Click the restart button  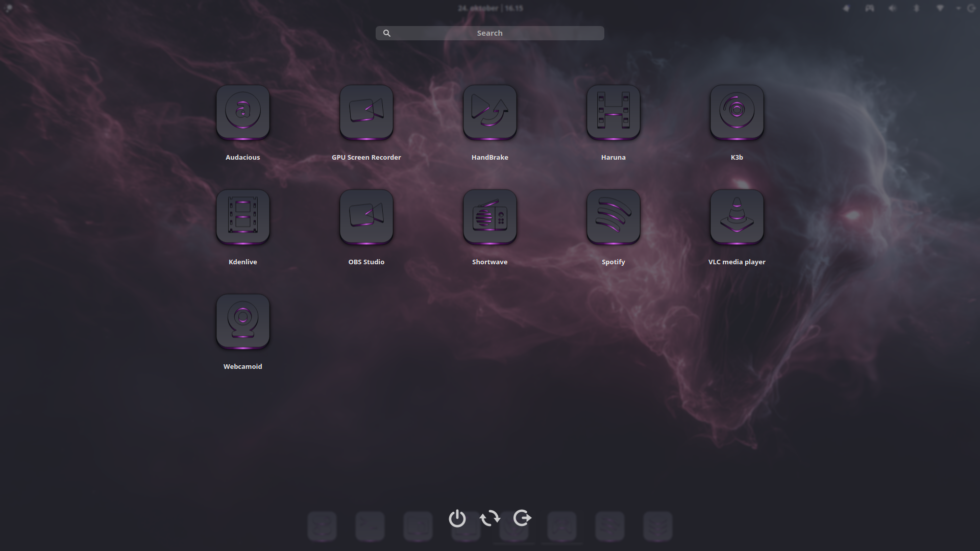click(x=490, y=518)
